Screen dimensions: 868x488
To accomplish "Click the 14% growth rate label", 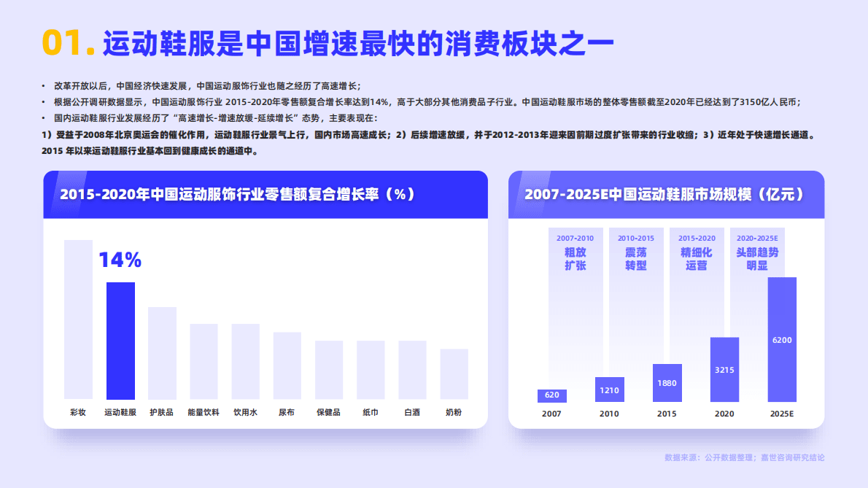I will (x=121, y=260).
